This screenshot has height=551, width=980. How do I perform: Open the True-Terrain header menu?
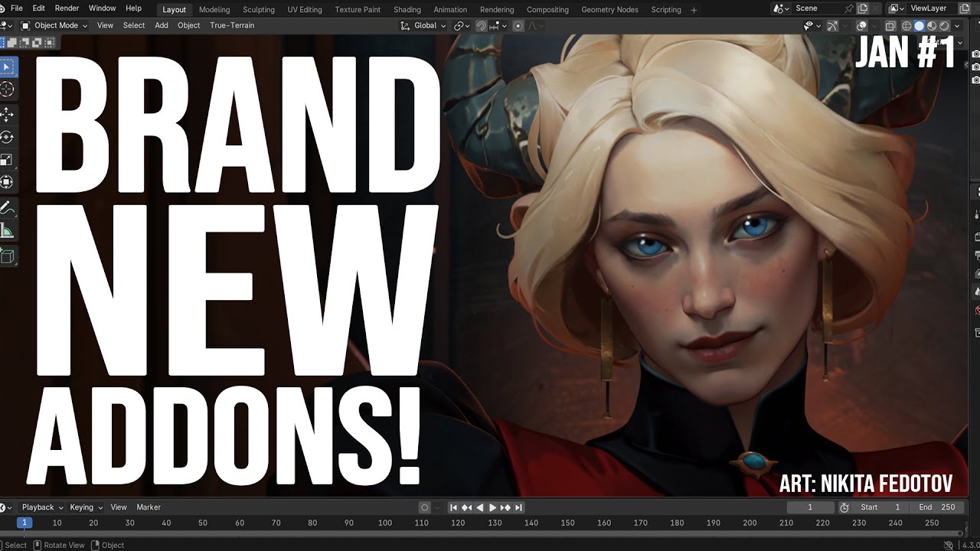point(232,25)
